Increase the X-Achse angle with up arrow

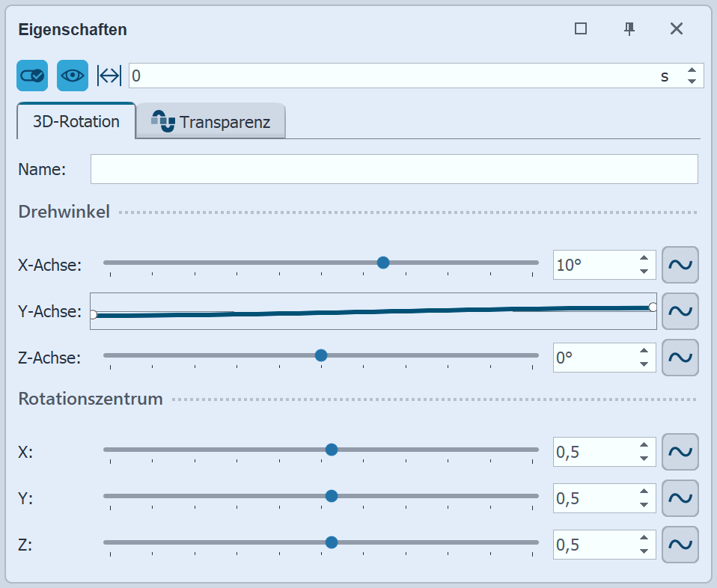tap(644, 259)
